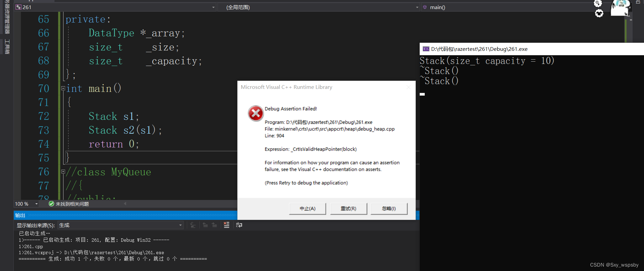The image size is (644, 271).
Task: Click '//class MyQueue' on line 76
Action: pos(109,172)
